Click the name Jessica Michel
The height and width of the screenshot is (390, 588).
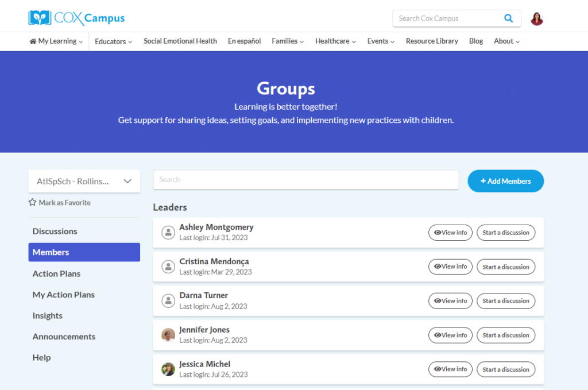[x=205, y=364]
